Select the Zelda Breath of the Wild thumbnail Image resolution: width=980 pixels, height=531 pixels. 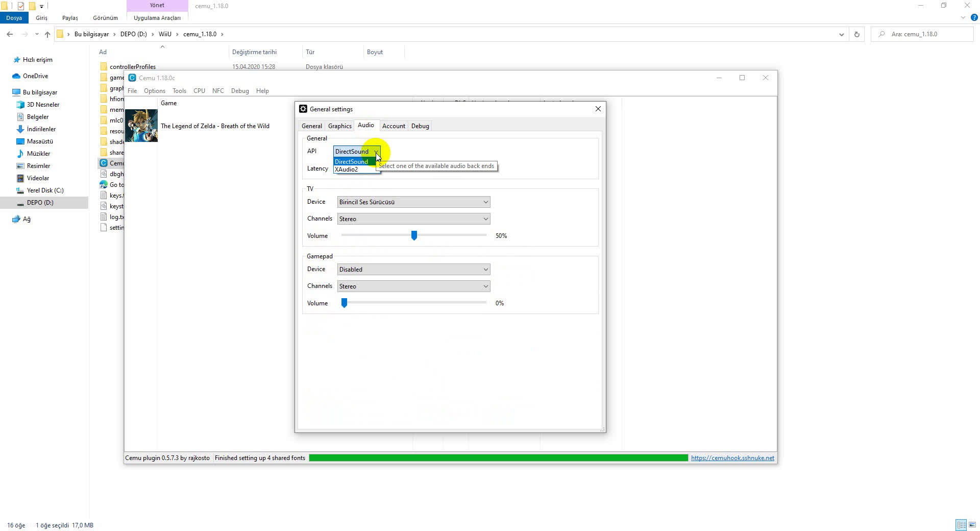(x=141, y=126)
